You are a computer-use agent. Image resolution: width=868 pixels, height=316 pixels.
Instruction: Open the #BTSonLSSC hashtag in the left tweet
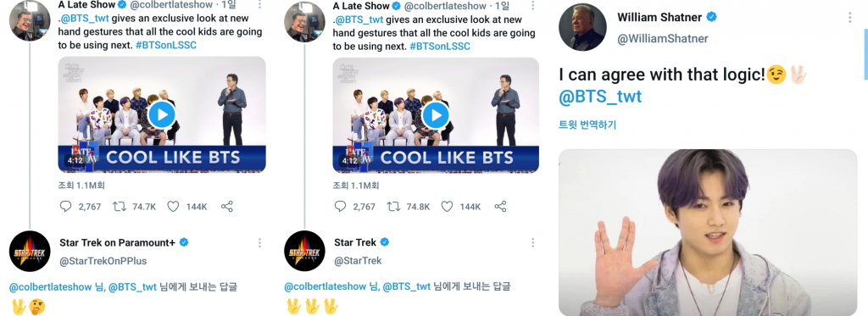(166, 46)
